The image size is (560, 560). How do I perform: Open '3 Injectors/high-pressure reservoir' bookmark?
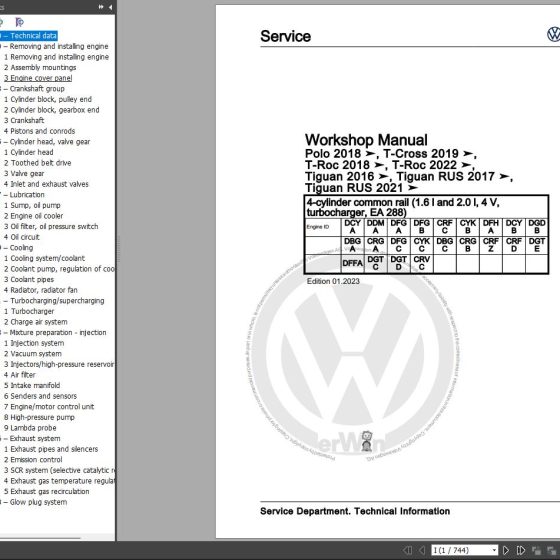coord(59,364)
